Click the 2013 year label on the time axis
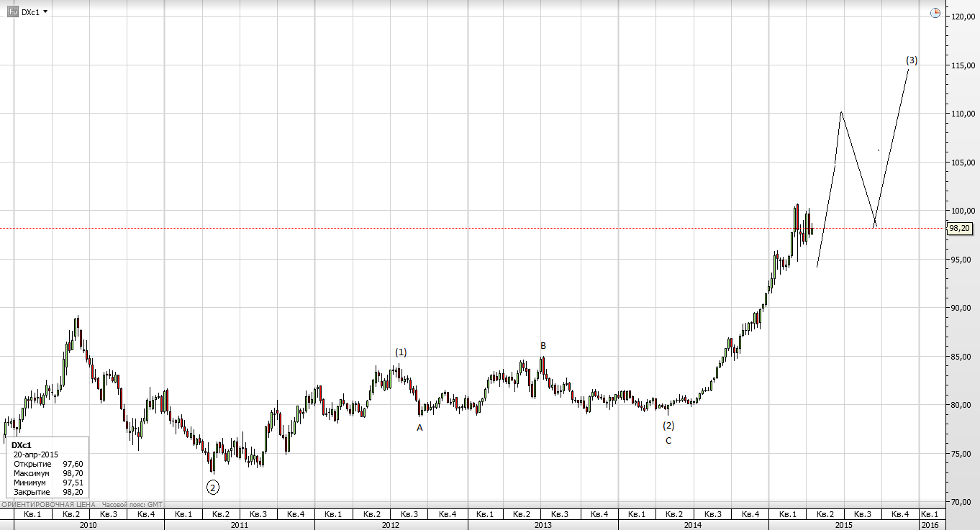980x530 pixels. tap(543, 526)
